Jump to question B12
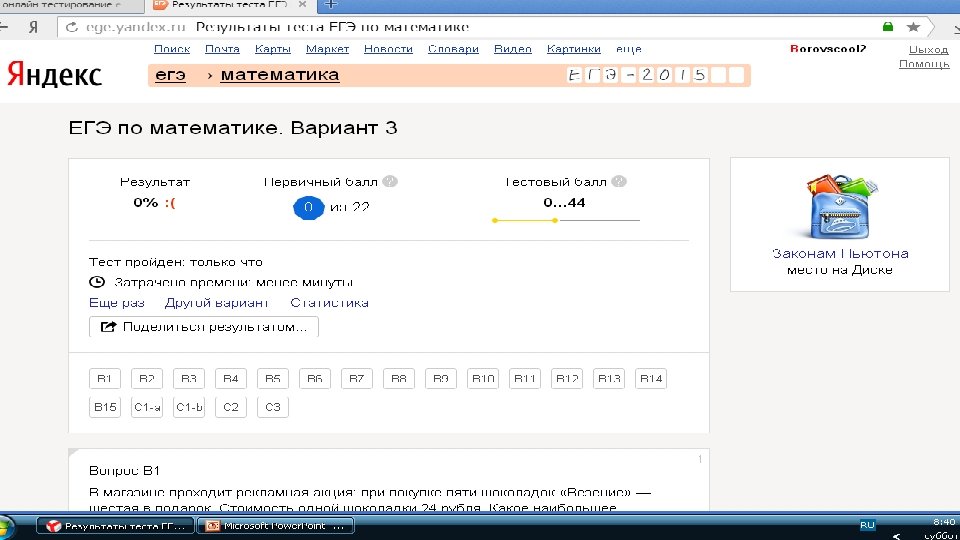The height and width of the screenshot is (540, 960). pyautogui.click(x=567, y=378)
